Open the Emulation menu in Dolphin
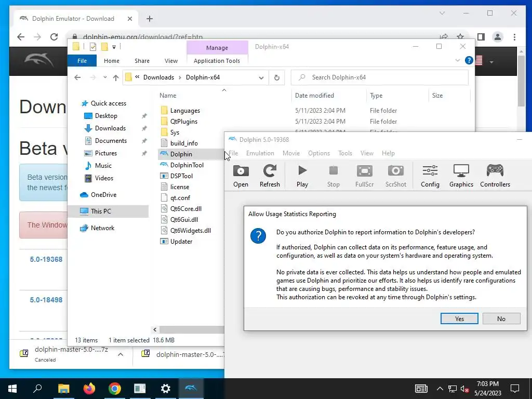The image size is (532, 399). tap(260, 153)
